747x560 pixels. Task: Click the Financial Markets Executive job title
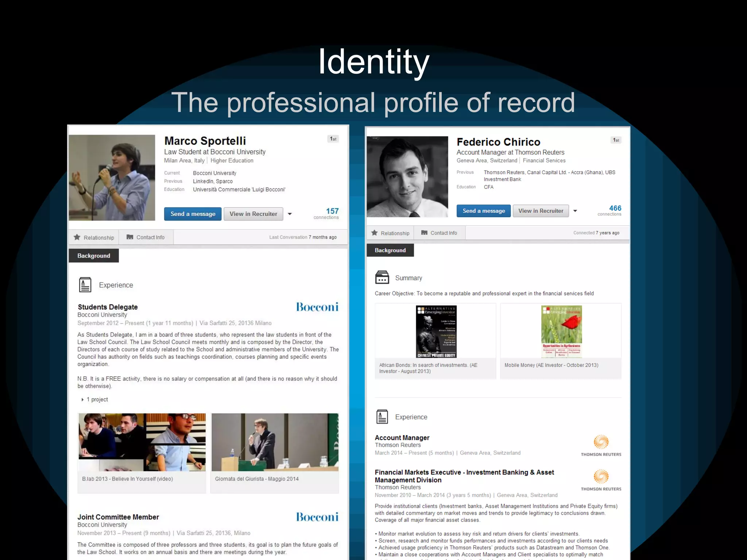(x=464, y=476)
